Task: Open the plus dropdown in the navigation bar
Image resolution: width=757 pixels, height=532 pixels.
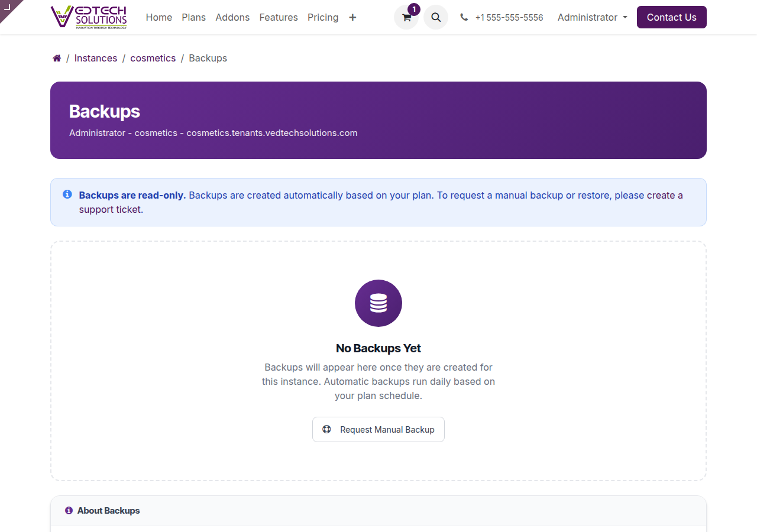Action: coord(352,18)
